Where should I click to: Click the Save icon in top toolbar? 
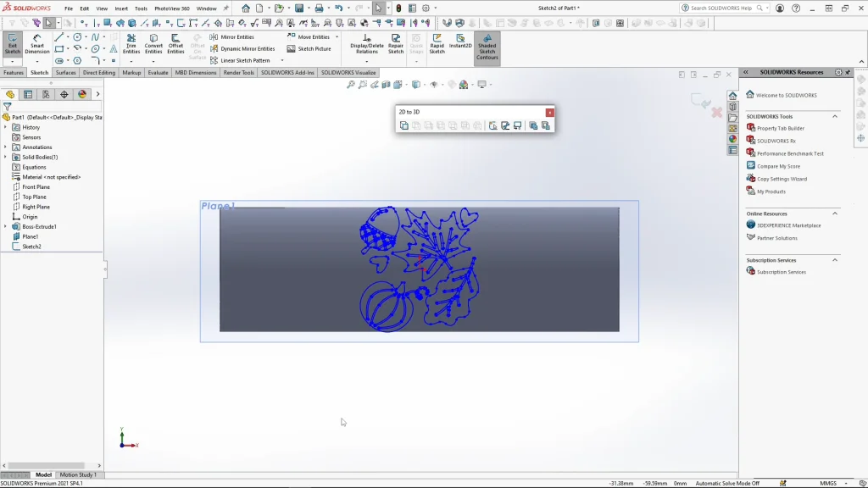299,8
